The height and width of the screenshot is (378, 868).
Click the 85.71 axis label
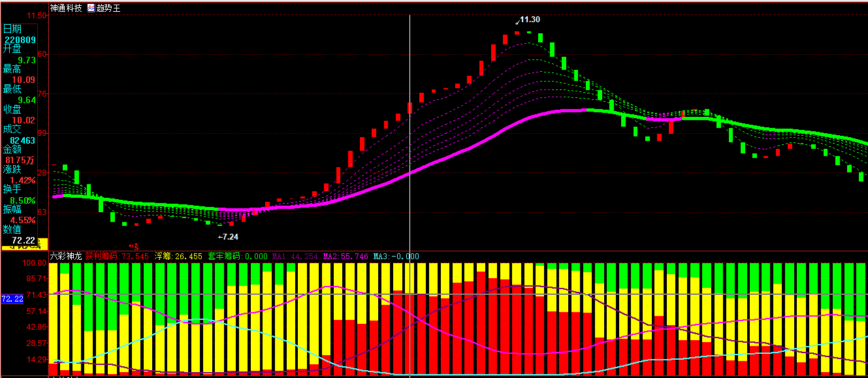(x=35, y=279)
